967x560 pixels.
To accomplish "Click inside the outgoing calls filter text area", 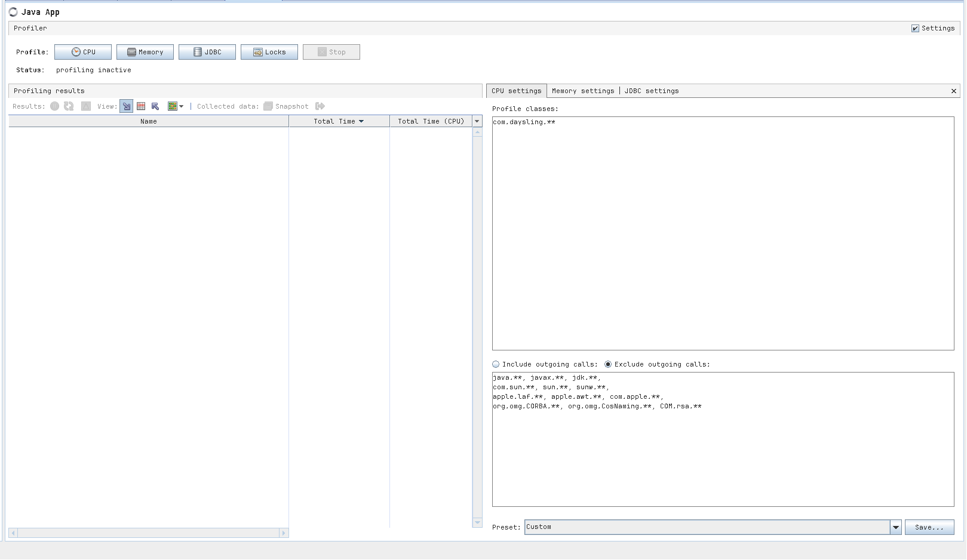I will click(x=723, y=439).
